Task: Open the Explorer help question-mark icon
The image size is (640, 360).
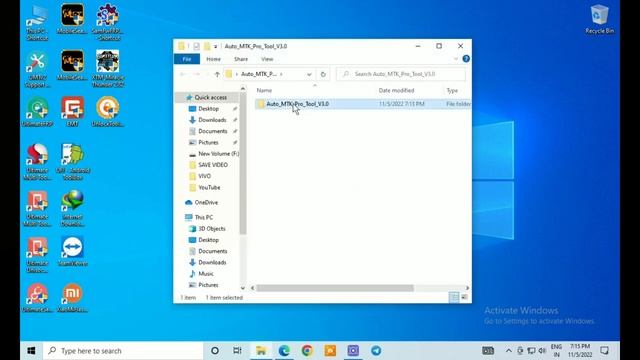Action: [466, 59]
